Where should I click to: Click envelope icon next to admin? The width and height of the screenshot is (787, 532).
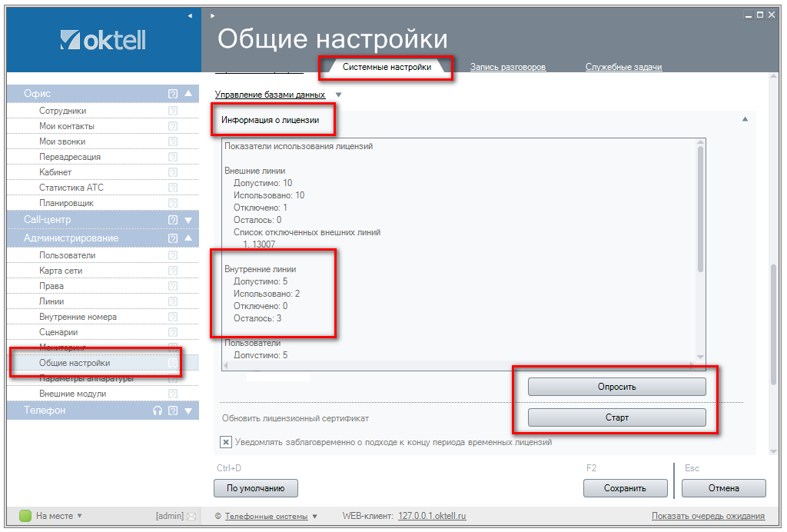191,516
